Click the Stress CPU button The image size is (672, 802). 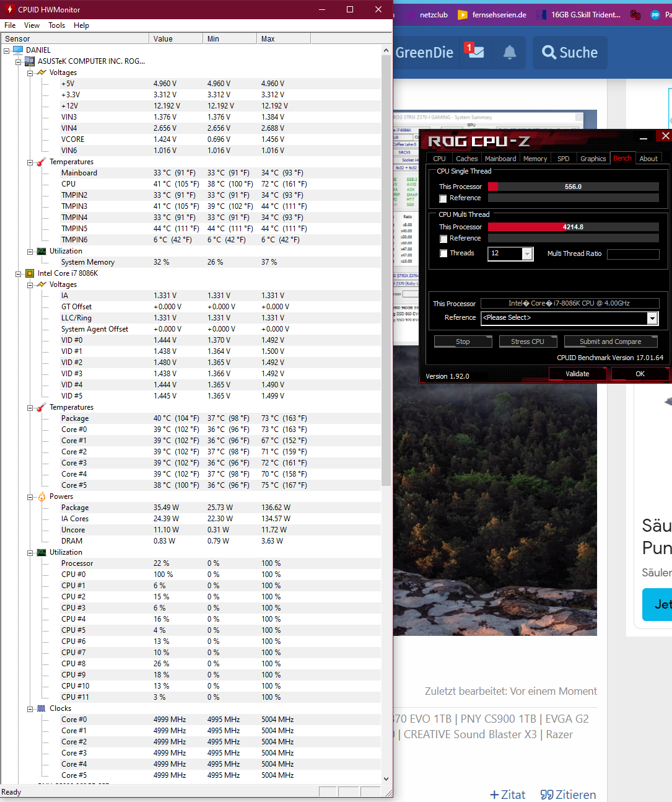pos(528,342)
